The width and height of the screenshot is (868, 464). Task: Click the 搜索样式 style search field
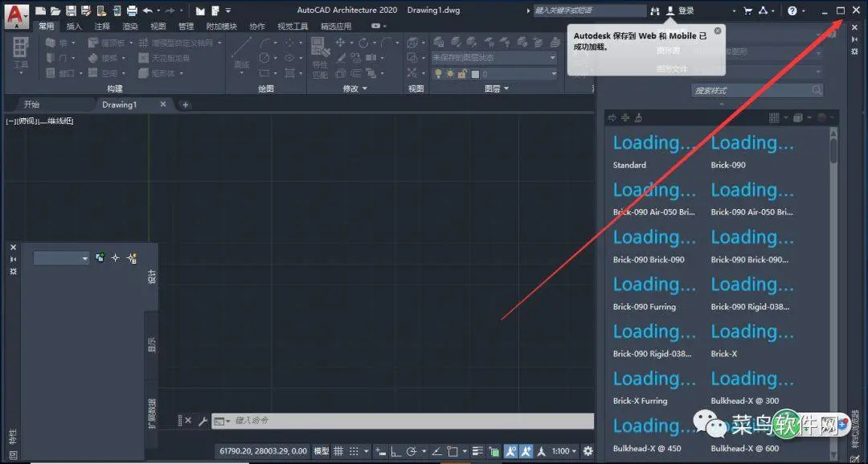pos(757,90)
